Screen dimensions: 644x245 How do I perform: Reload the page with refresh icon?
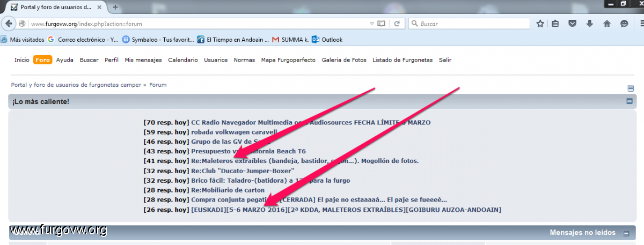(397, 24)
